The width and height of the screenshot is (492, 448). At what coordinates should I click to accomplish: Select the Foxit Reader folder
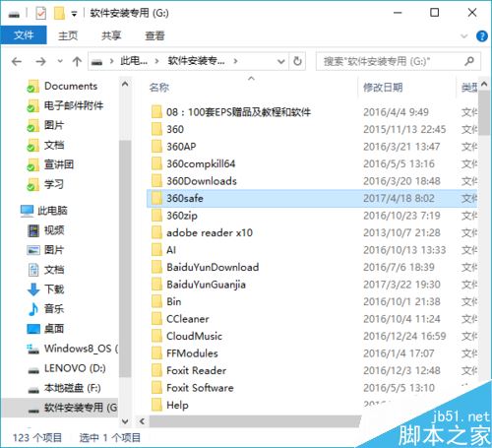pos(196,370)
